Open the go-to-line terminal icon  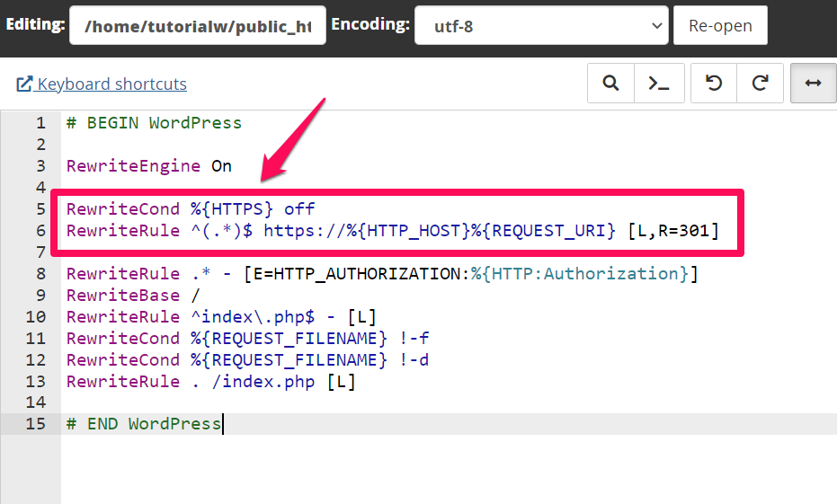tap(659, 84)
